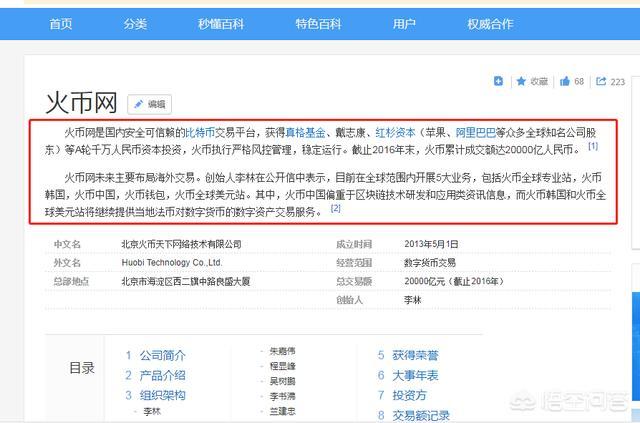Open 投资方 section from the contents

409,395
